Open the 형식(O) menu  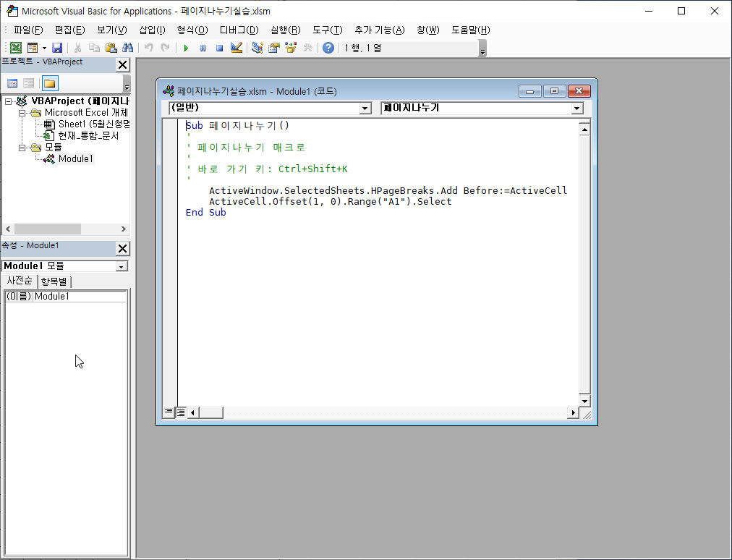pos(192,30)
